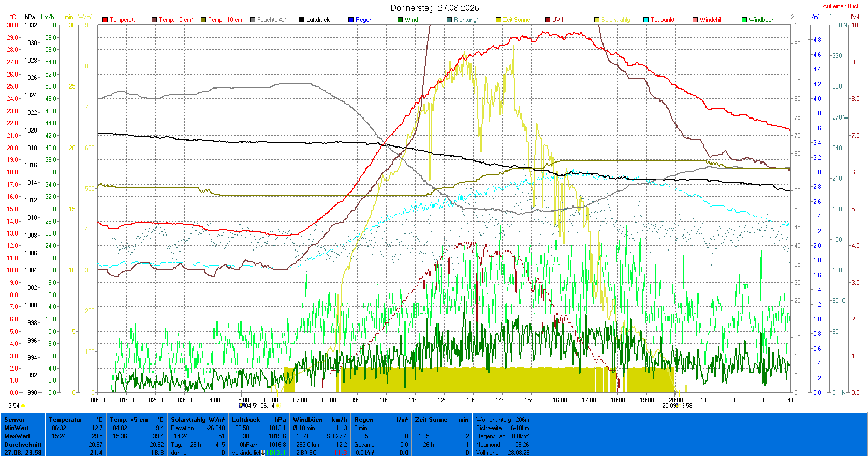Click the Temperatur legend label

pyautogui.click(x=124, y=20)
